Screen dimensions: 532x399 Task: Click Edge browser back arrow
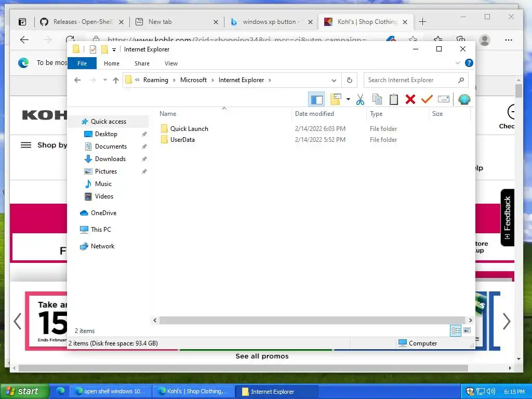[24, 39]
